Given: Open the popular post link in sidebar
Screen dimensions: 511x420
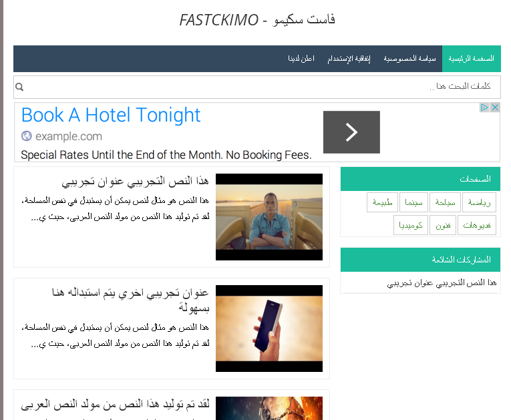Looking at the screenshot, I should (x=442, y=283).
